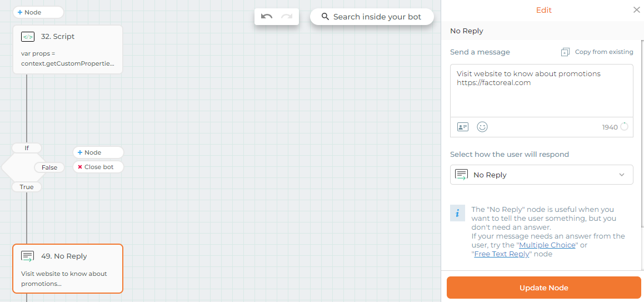Open the Free Text Reply link
The height and width of the screenshot is (302, 644).
[x=502, y=254]
